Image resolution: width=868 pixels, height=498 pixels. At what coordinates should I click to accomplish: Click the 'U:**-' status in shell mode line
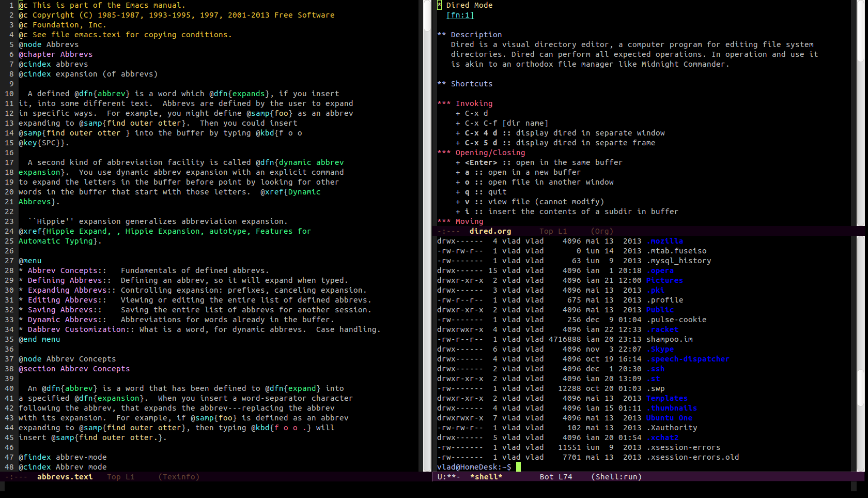point(448,477)
